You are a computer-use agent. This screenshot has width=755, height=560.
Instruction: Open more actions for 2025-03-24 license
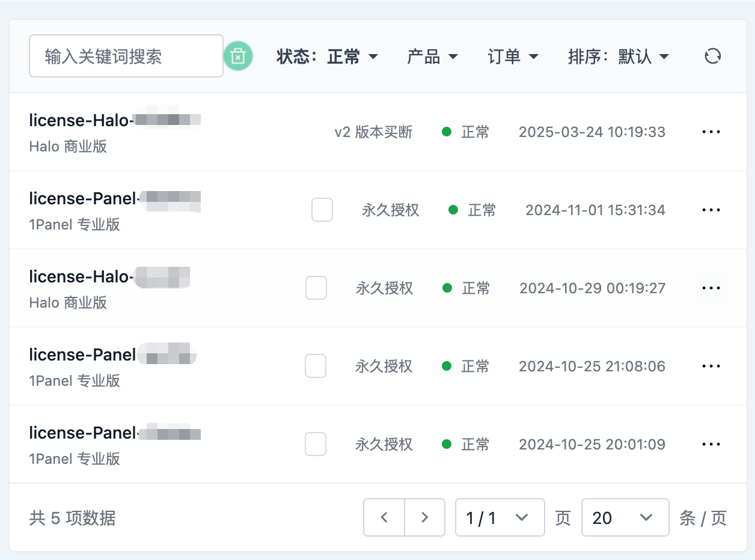tap(711, 132)
